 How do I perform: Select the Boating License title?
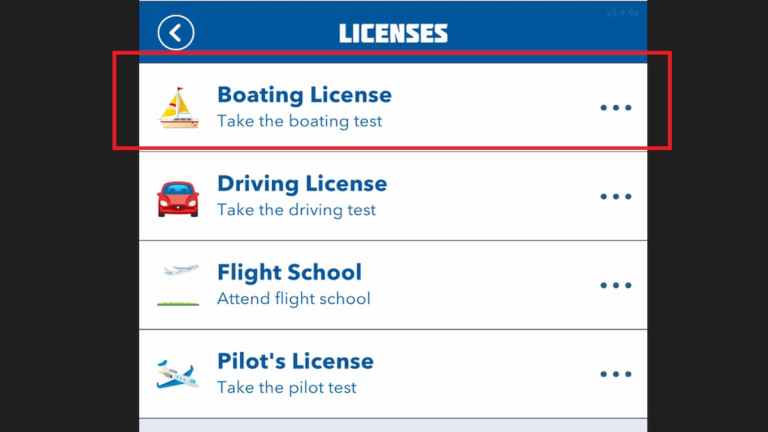pyautogui.click(x=304, y=96)
